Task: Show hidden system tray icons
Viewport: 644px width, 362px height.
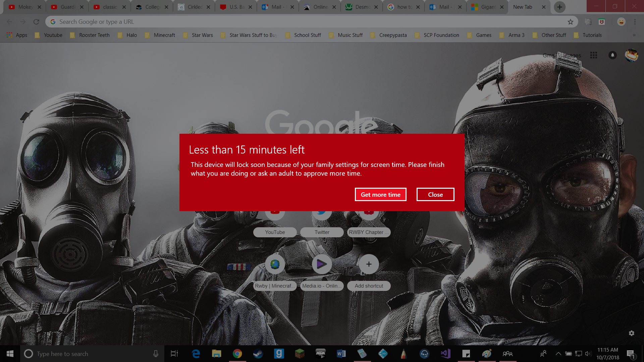Action: [558, 354]
